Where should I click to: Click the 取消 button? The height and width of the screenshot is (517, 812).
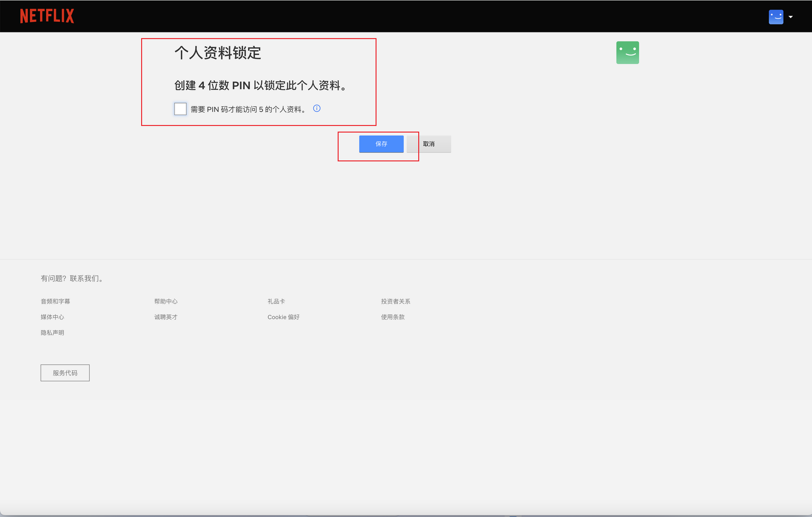pos(429,144)
